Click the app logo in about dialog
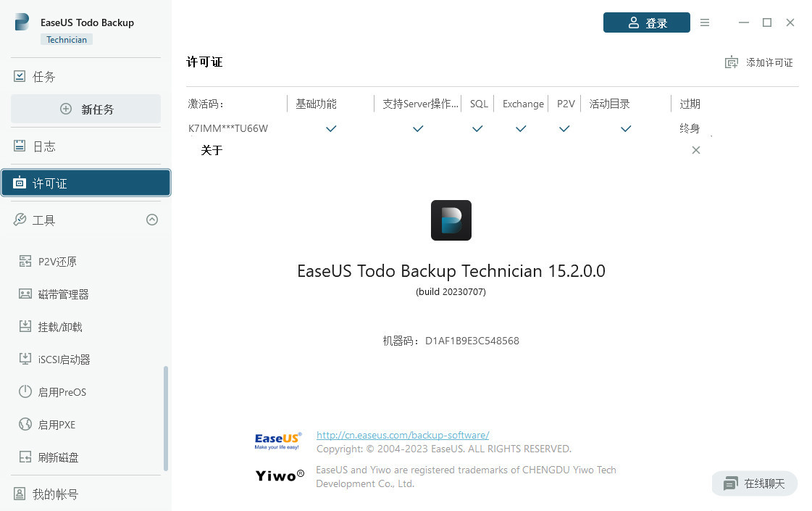The height and width of the screenshot is (511, 812). (x=451, y=220)
